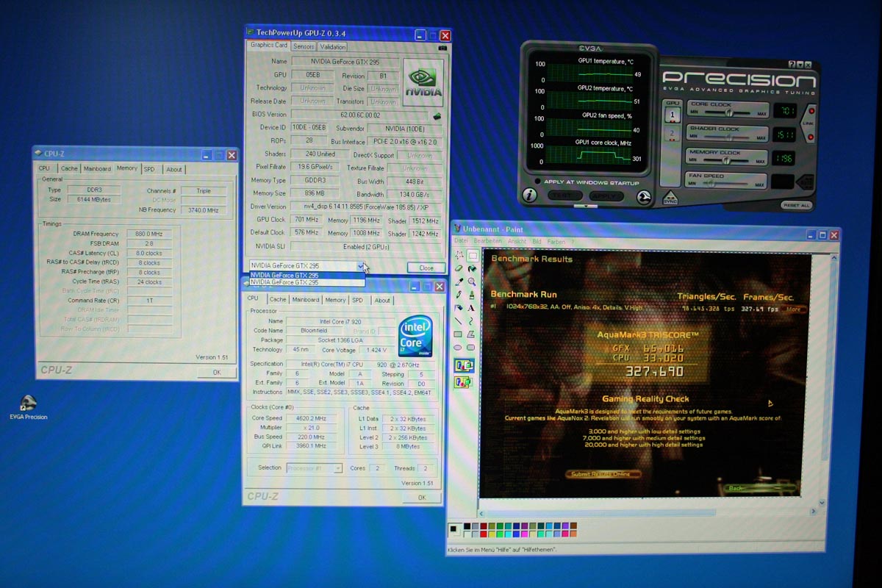Open the Datei menu in Paint
Image resolution: width=882 pixels, height=588 pixels.
point(461,241)
